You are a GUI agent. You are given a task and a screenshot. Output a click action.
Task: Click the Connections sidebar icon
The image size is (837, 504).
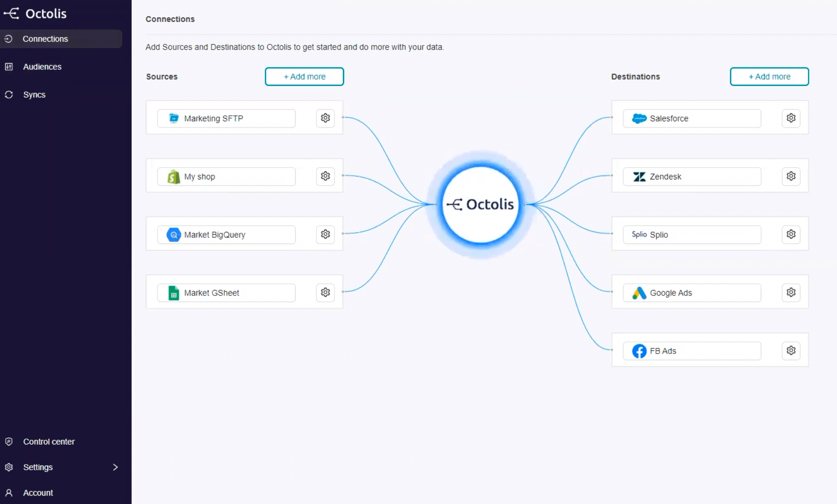[8, 39]
